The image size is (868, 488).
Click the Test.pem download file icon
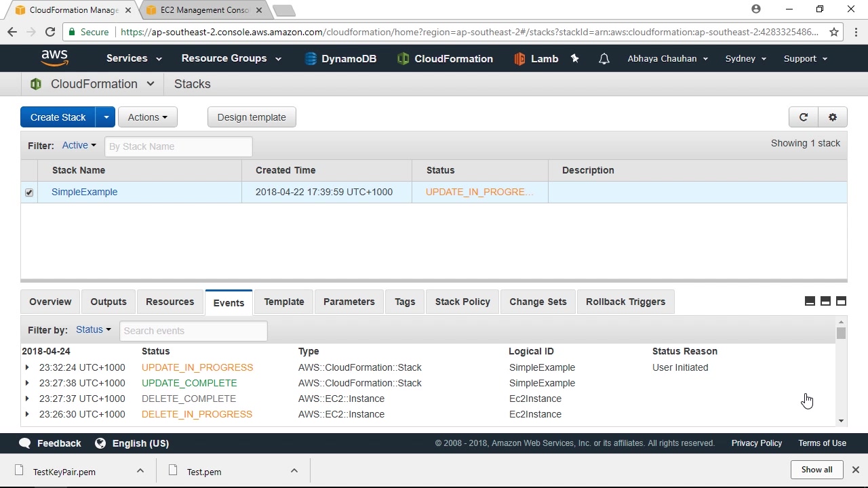click(x=173, y=471)
